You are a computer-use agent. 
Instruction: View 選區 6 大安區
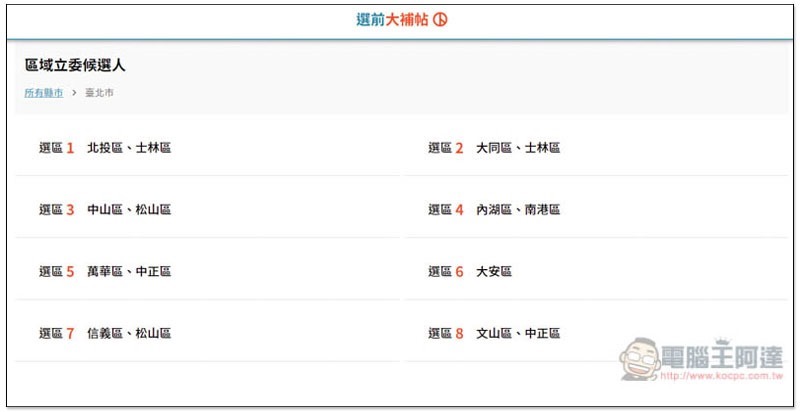[x=597, y=272]
